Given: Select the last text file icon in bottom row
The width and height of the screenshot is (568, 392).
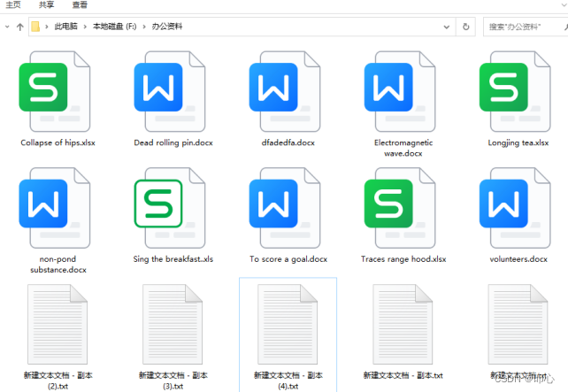Looking at the screenshot, I should (x=518, y=324).
